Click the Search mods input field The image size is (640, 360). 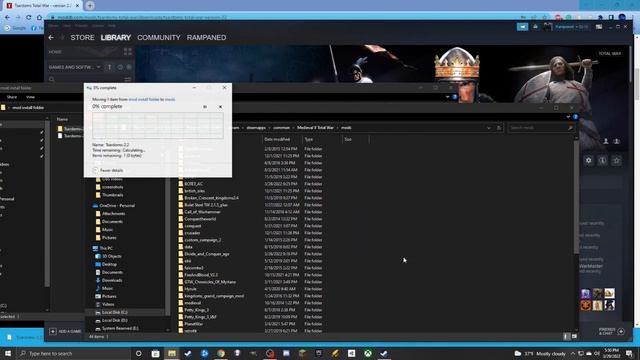click(x=541, y=128)
